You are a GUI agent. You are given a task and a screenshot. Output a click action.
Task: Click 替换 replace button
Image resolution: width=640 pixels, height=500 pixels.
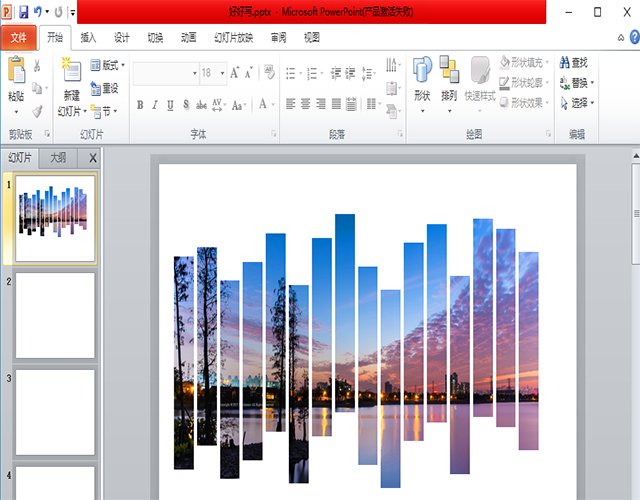(576, 83)
